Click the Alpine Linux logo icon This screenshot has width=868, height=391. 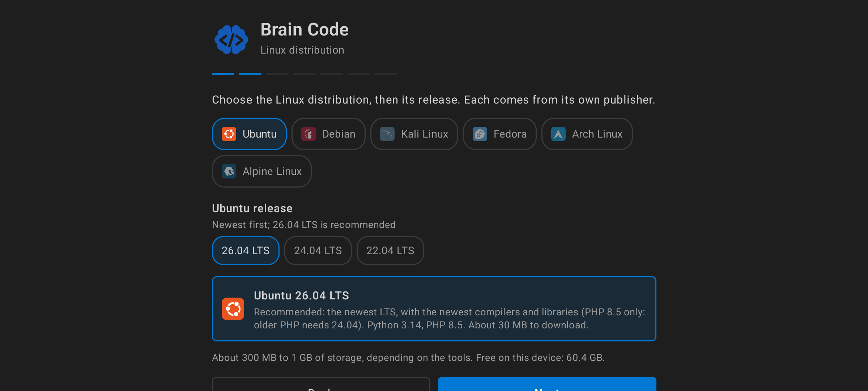pyautogui.click(x=229, y=171)
